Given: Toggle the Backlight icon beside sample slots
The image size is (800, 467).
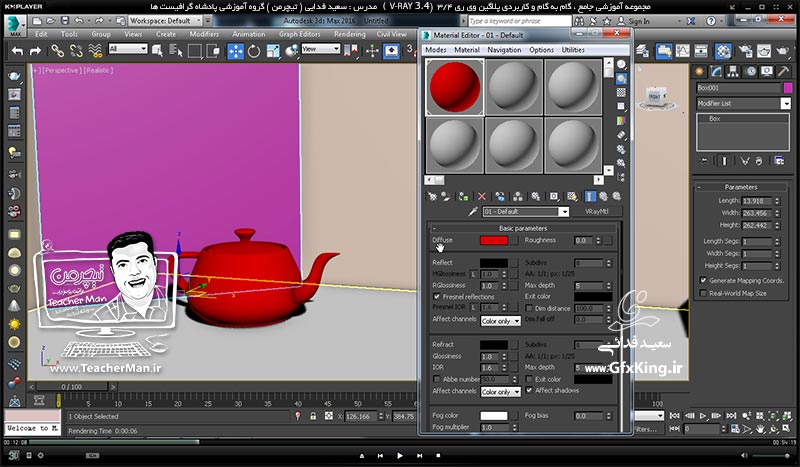Looking at the screenshot, I should [621, 79].
